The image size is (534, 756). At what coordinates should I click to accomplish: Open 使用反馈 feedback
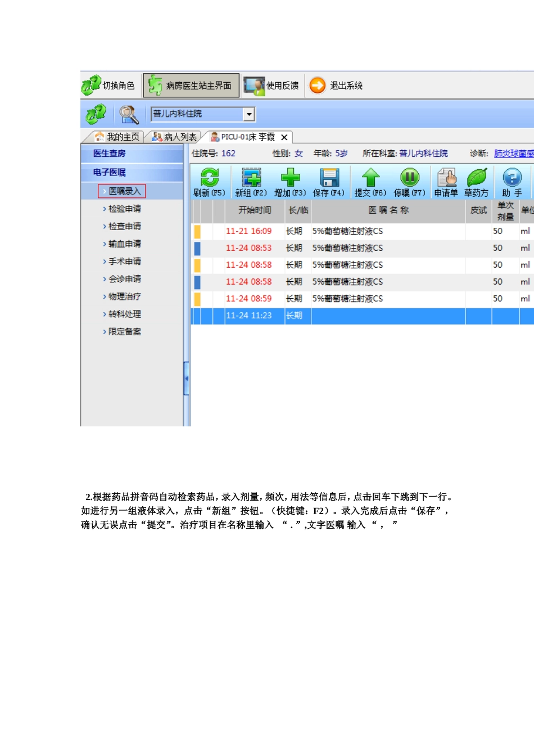click(x=271, y=85)
